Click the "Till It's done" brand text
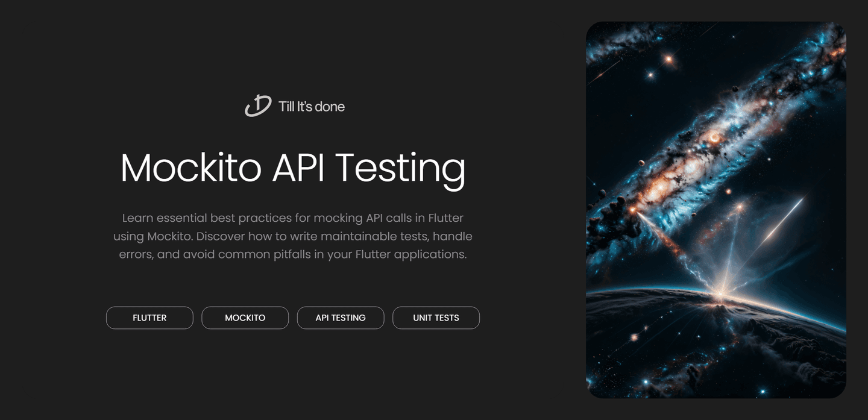868x420 pixels. tap(312, 107)
